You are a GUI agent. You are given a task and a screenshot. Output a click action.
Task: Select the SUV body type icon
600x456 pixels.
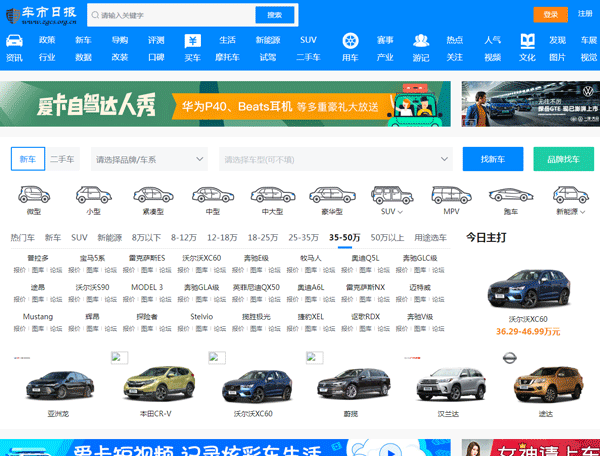click(392, 195)
